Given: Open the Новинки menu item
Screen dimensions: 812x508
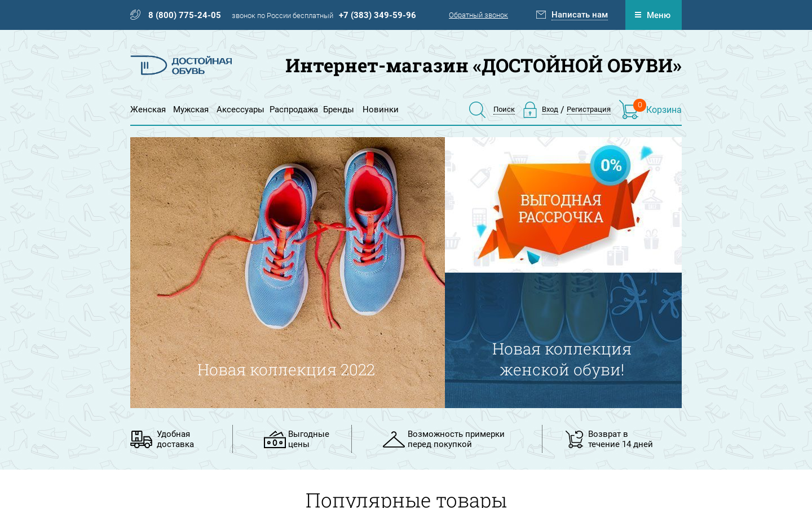Looking at the screenshot, I should tap(381, 110).
